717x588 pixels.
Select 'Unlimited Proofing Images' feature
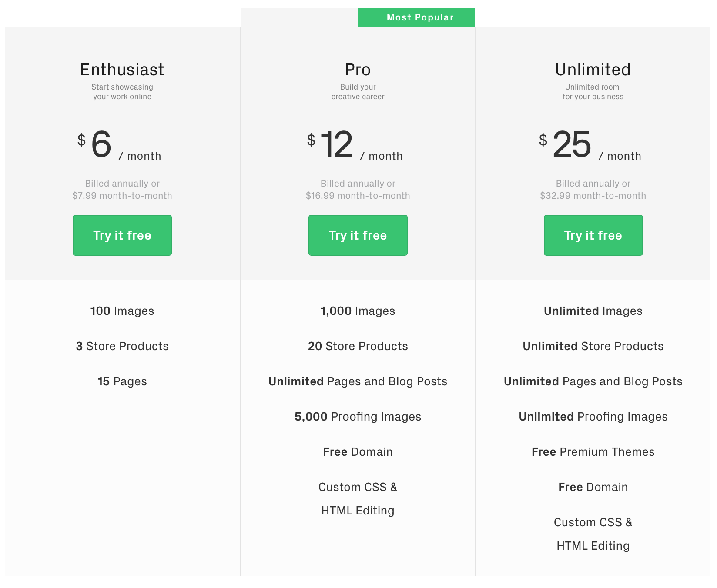[593, 417]
